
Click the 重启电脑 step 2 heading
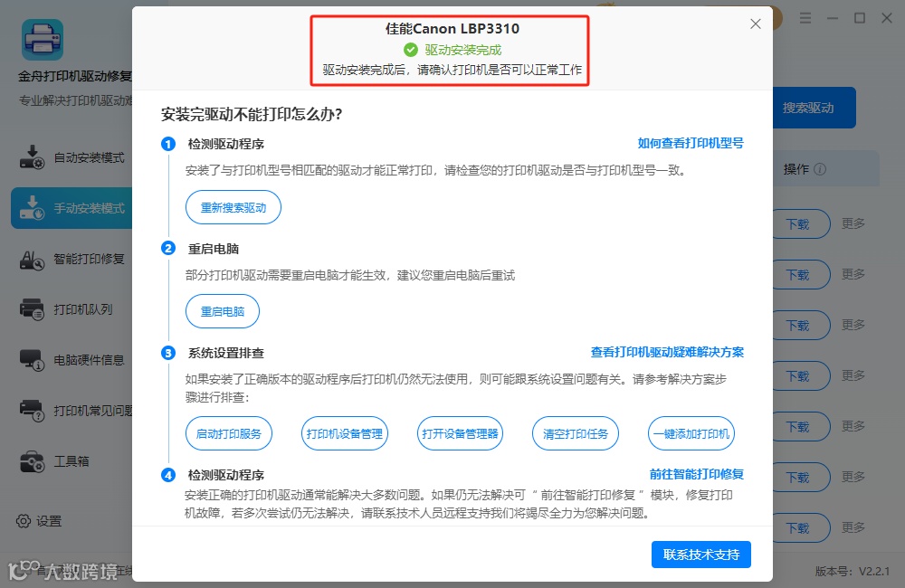(214, 249)
